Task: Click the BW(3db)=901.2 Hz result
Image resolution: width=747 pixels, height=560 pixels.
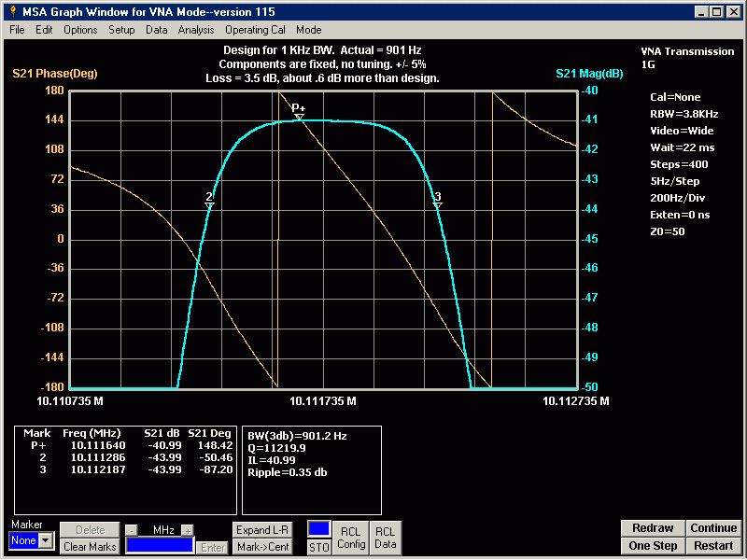Action: click(x=297, y=436)
